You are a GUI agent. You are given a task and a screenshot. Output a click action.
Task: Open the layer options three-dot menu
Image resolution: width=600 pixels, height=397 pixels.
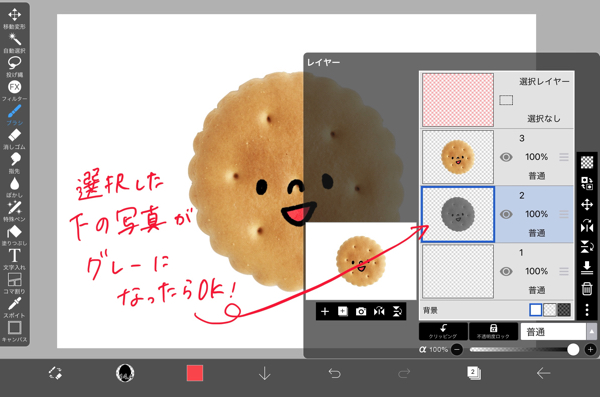[x=587, y=310]
